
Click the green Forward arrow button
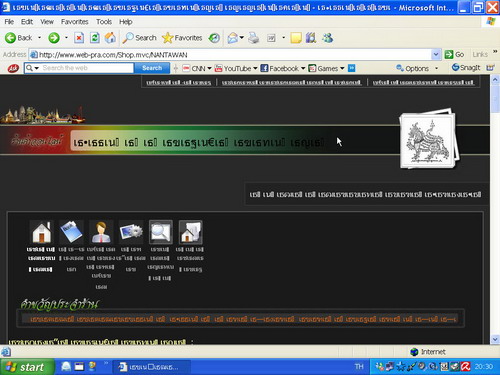tap(54, 38)
